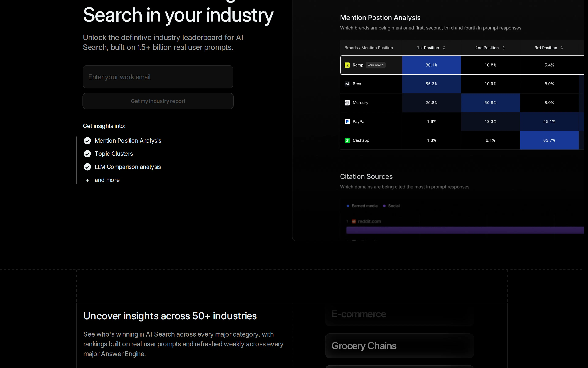Click the Topic Clusters list item
588x368 pixels.
(x=114, y=154)
